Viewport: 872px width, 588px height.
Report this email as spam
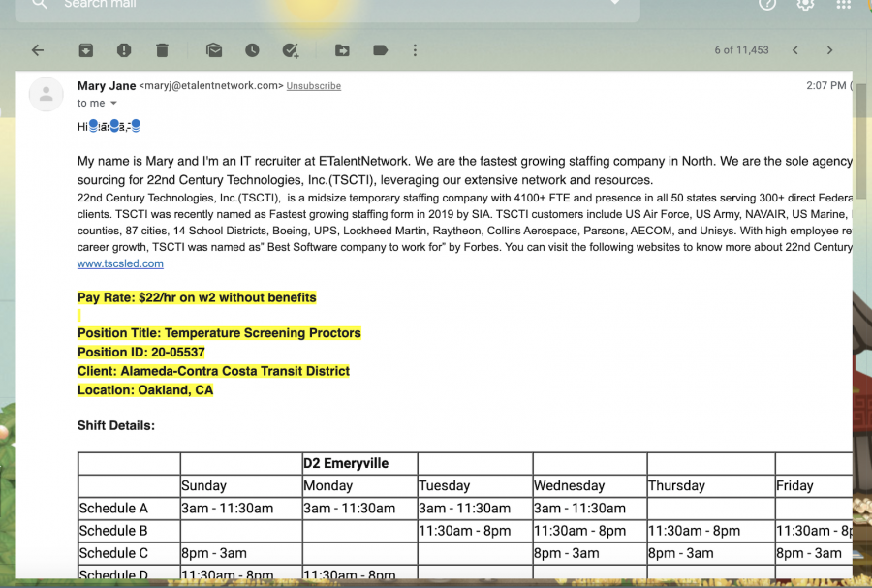[124, 50]
